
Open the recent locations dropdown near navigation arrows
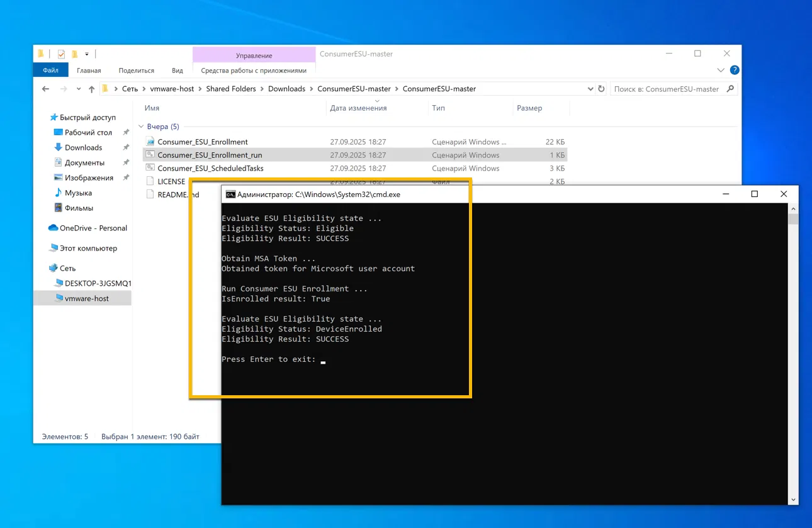pyautogui.click(x=78, y=89)
